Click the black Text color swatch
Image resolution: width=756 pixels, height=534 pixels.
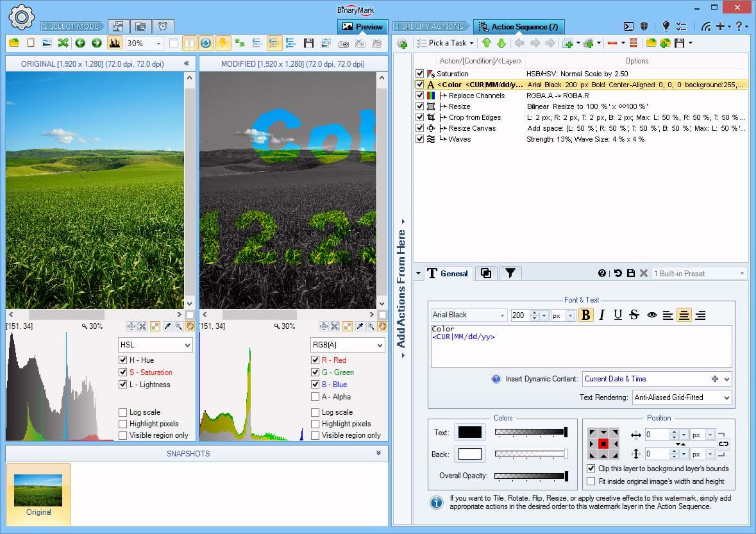click(469, 433)
